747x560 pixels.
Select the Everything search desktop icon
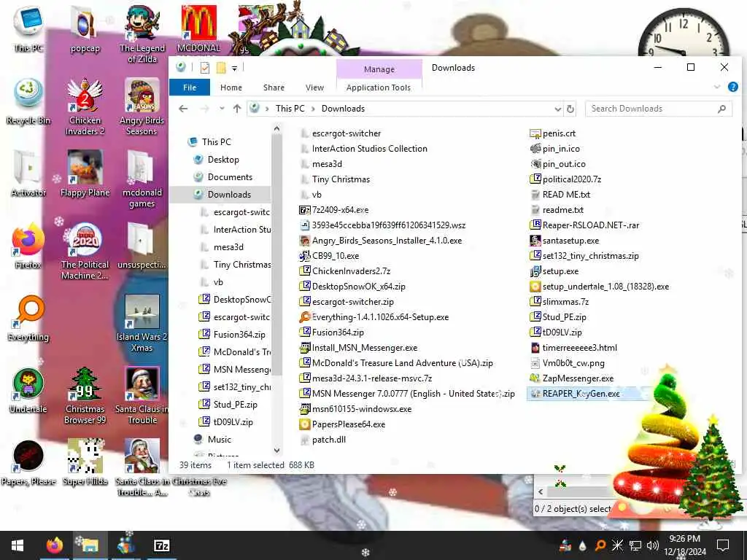pyautogui.click(x=28, y=318)
